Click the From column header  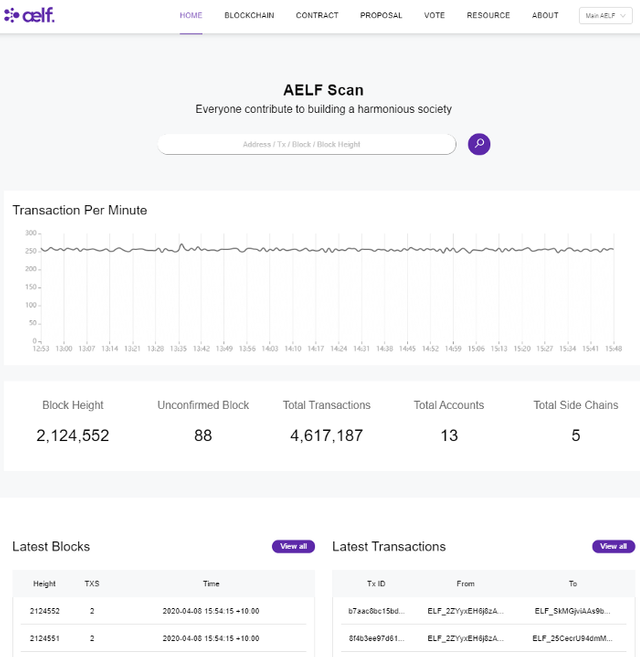click(466, 584)
